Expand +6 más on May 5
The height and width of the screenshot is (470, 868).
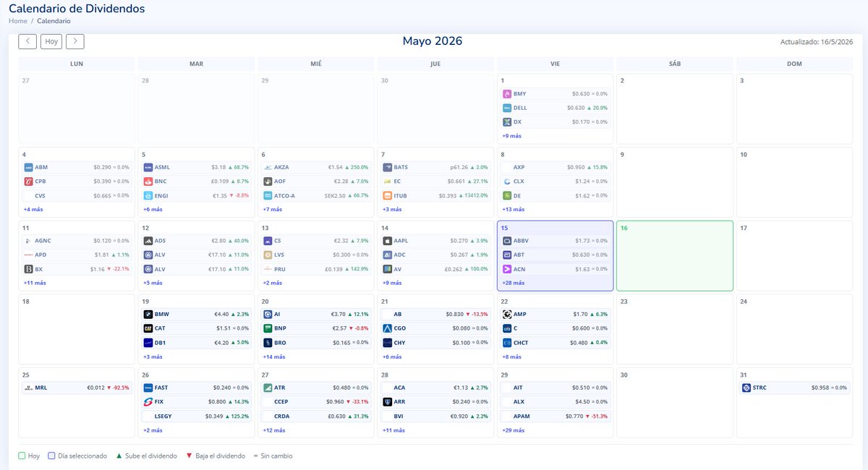[x=153, y=210]
